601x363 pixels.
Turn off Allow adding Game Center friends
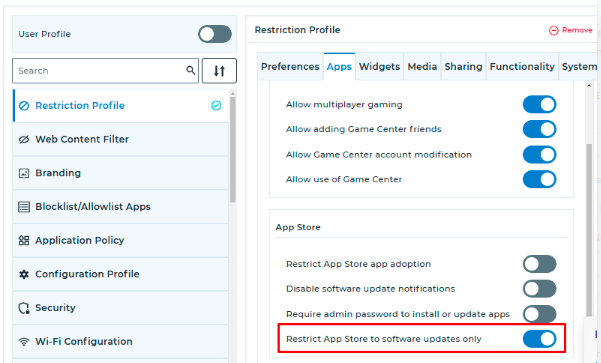[x=539, y=129]
